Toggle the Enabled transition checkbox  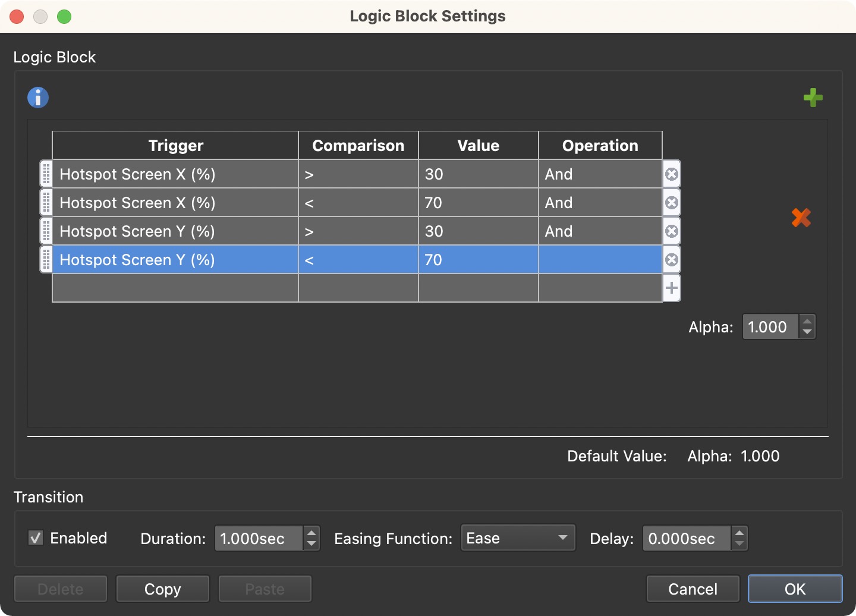(x=35, y=538)
